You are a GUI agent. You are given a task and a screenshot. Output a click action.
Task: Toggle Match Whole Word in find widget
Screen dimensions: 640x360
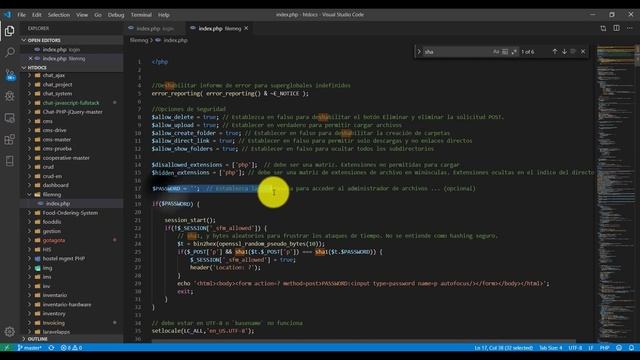pyautogui.click(x=505, y=52)
